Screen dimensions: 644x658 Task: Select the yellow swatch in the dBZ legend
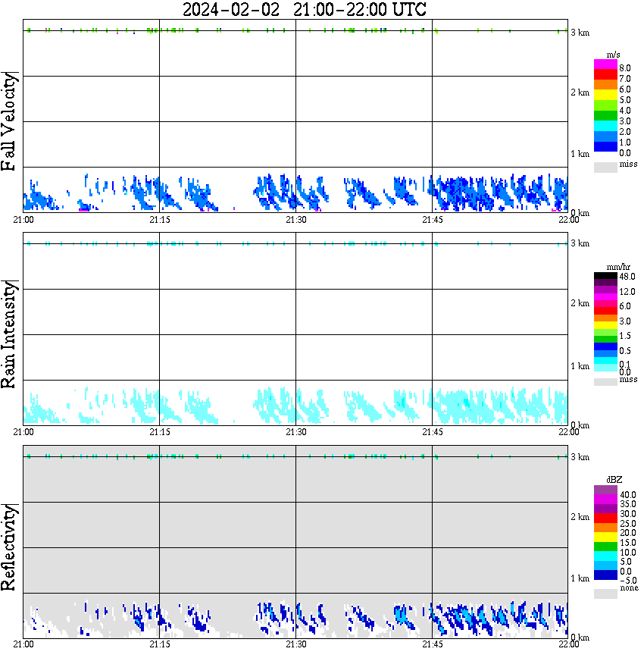click(605, 537)
